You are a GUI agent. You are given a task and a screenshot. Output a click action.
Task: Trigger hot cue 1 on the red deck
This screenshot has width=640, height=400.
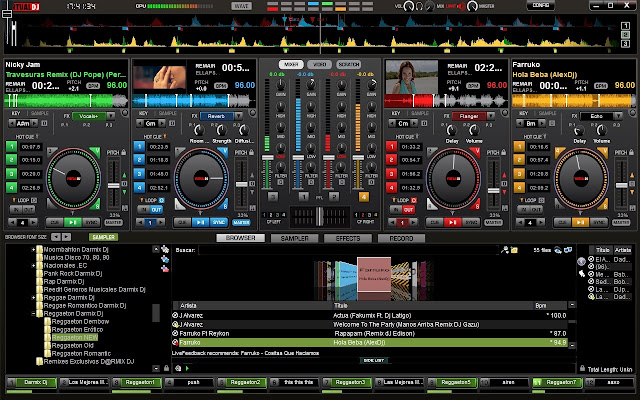[x=391, y=147]
